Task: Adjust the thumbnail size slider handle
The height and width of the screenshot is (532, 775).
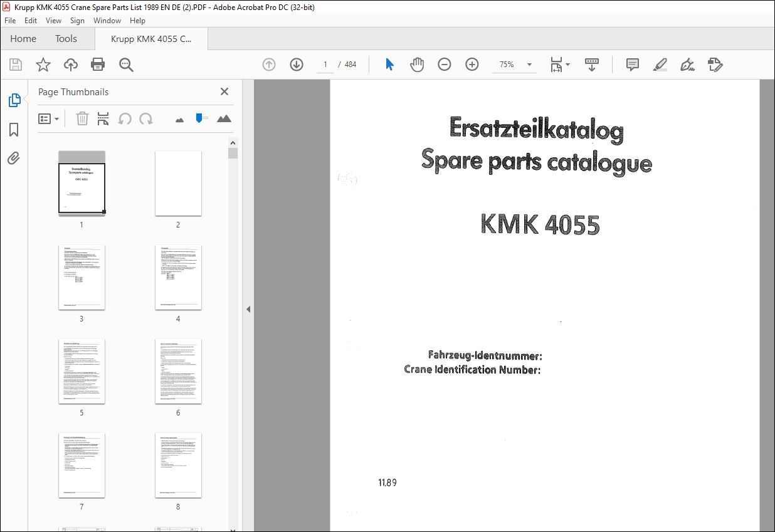Action: (x=200, y=118)
